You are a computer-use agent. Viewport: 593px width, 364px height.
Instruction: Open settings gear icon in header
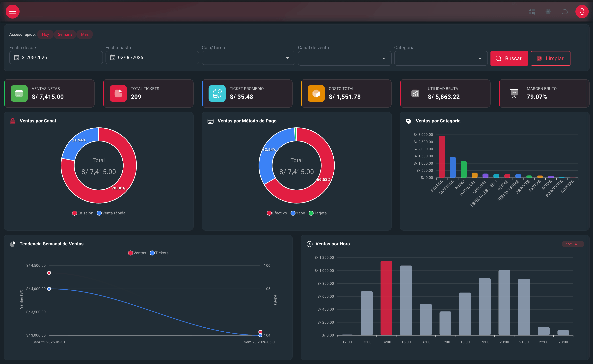548,12
